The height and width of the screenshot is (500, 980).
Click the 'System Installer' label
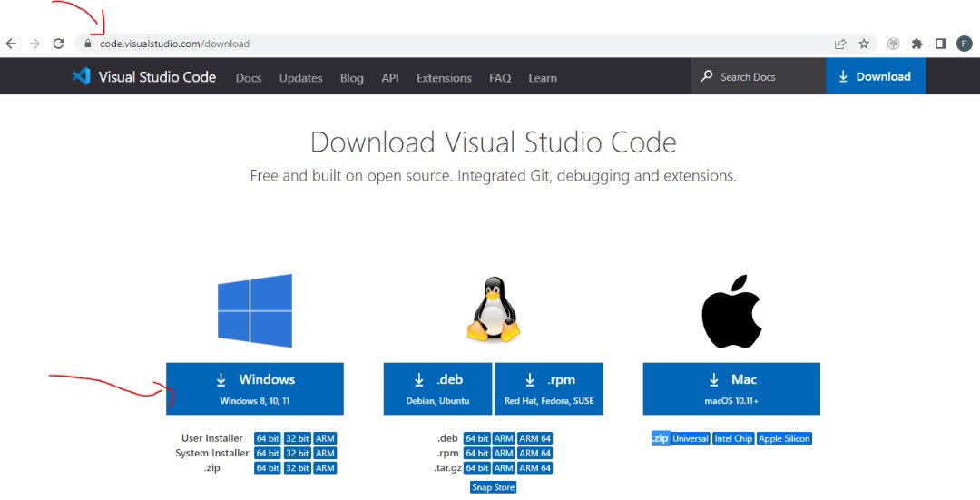pyautogui.click(x=211, y=453)
